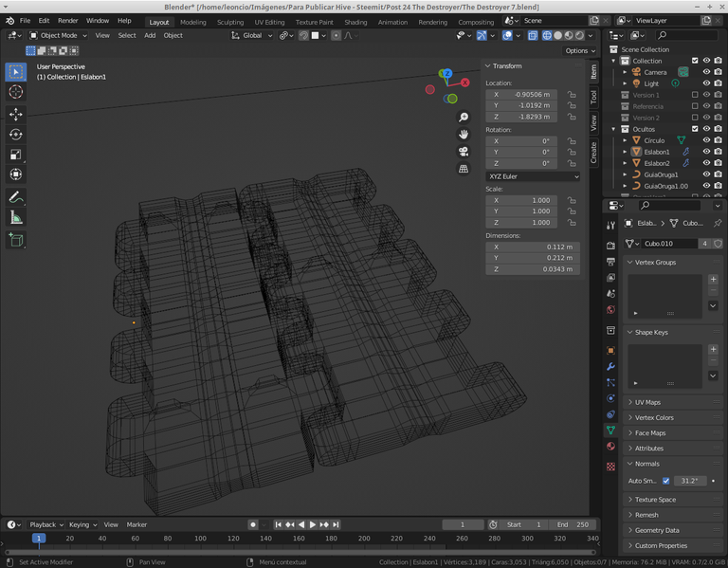Screen dimensions: 728x568
Task: Add a new vertex group plus button
Action: [713, 279]
